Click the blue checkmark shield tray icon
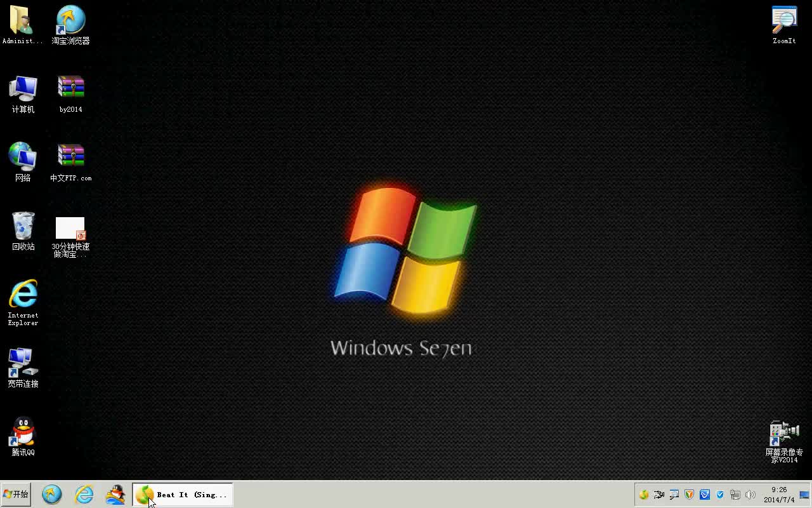The height and width of the screenshot is (508, 812). tap(720, 495)
